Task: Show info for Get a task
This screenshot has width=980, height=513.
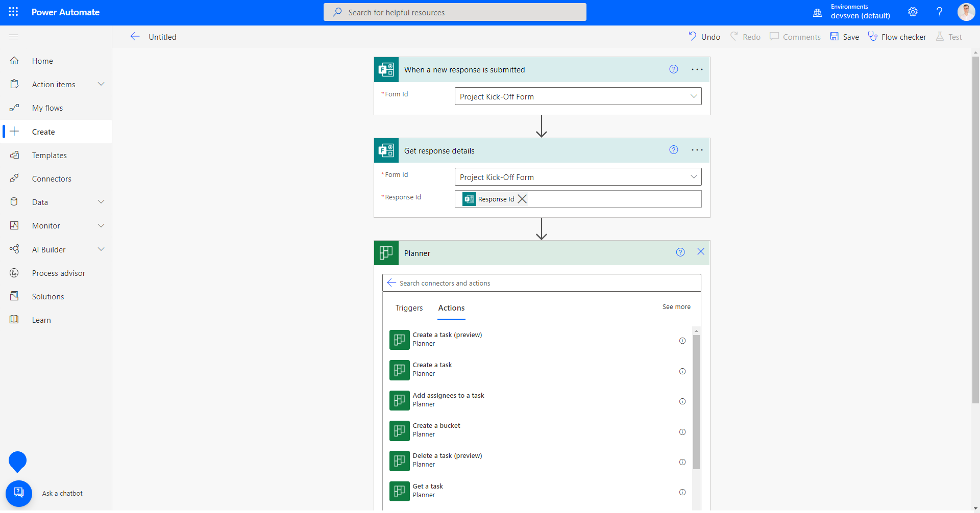Action: coord(682,492)
